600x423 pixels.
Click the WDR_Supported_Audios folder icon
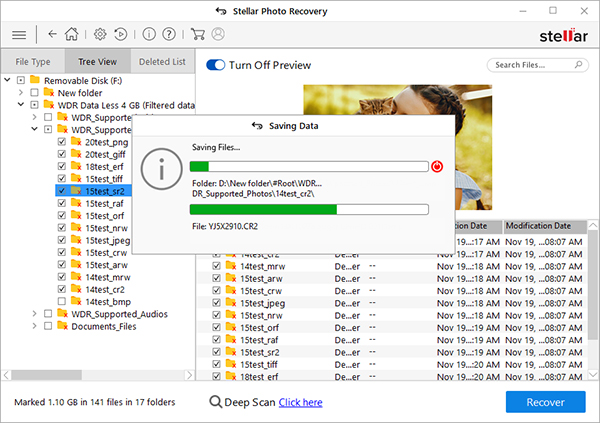tap(62, 314)
